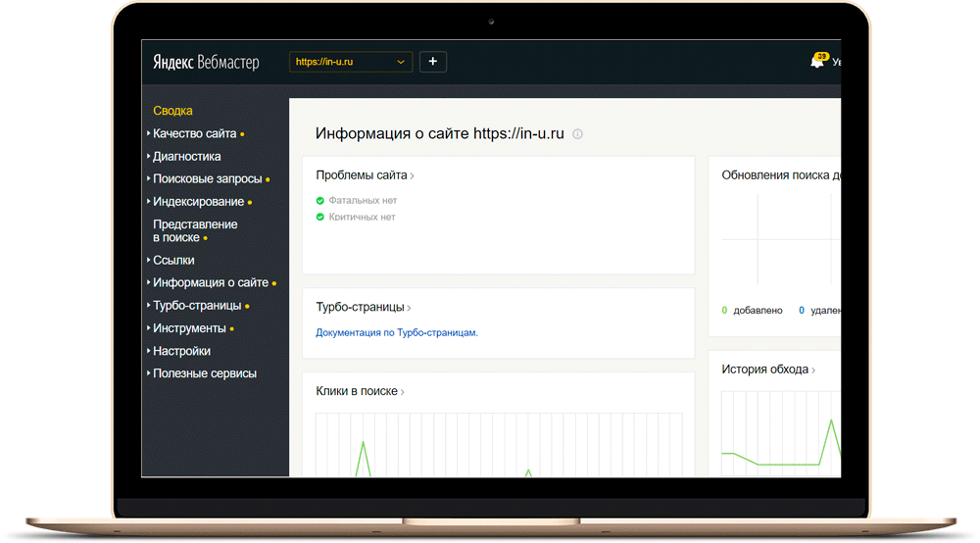Expand the Поисковые запросы section
980x543 pixels.
click(208, 178)
